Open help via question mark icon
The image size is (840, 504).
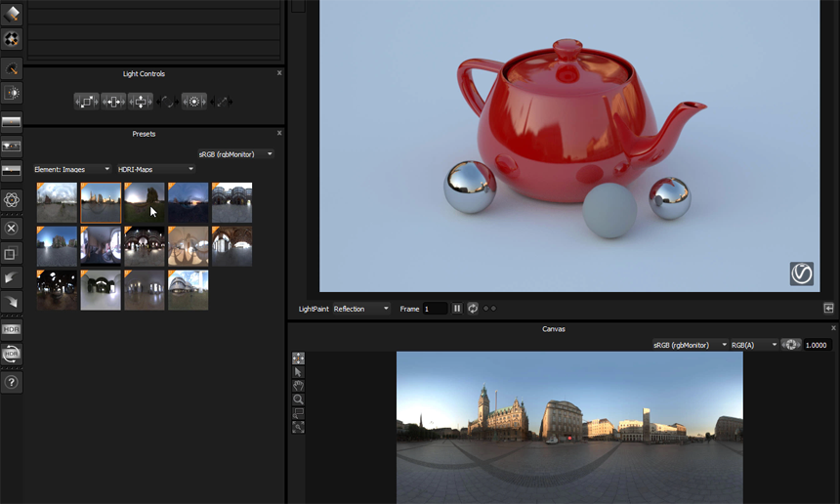[12, 383]
